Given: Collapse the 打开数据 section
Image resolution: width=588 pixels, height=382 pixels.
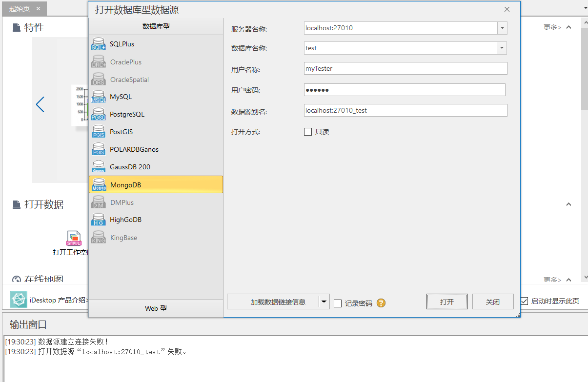Looking at the screenshot, I should [x=568, y=204].
